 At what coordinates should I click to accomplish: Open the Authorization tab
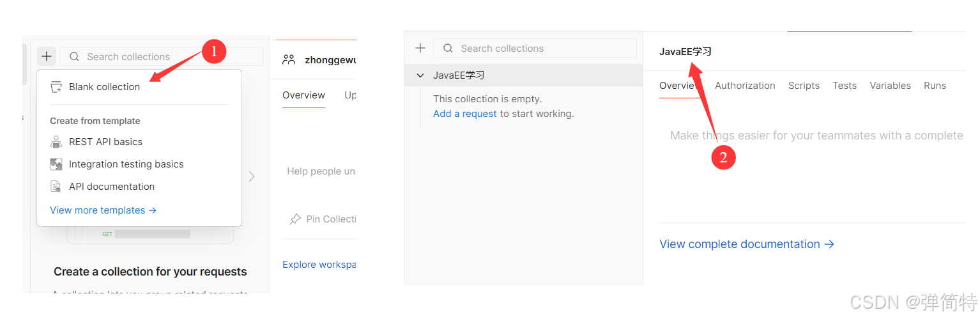tap(745, 86)
